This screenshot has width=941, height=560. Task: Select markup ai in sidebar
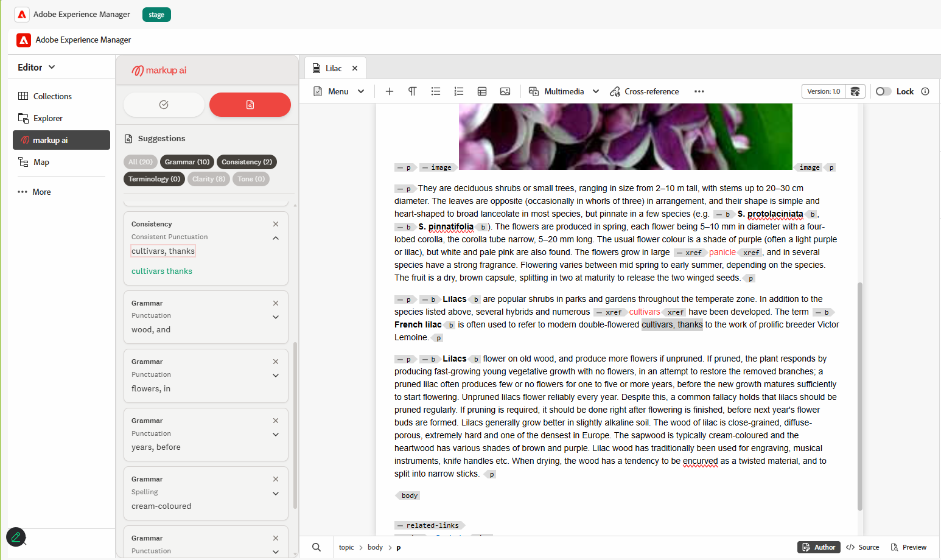tap(61, 140)
